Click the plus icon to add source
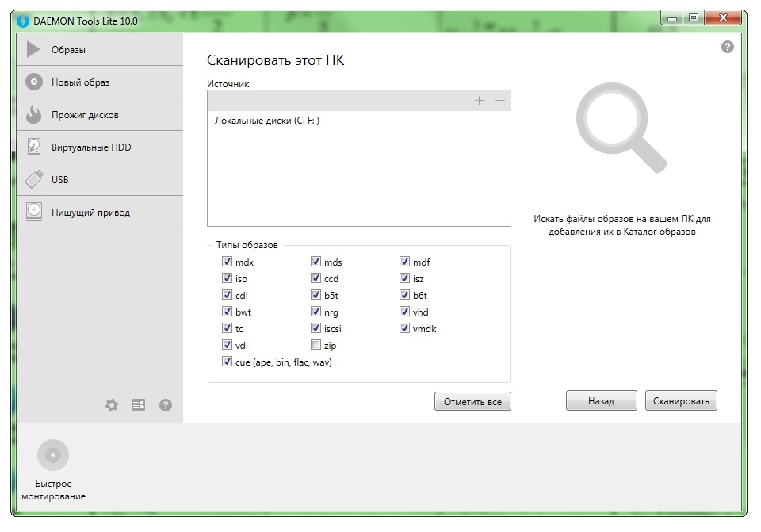The height and width of the screenshot is (532, 761). pos(479,101)
